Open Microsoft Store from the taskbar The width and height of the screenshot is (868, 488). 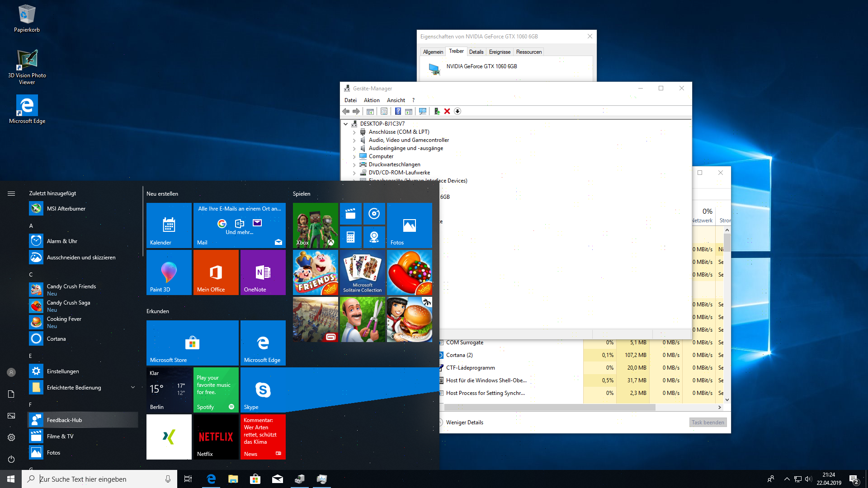click(255, 479)
